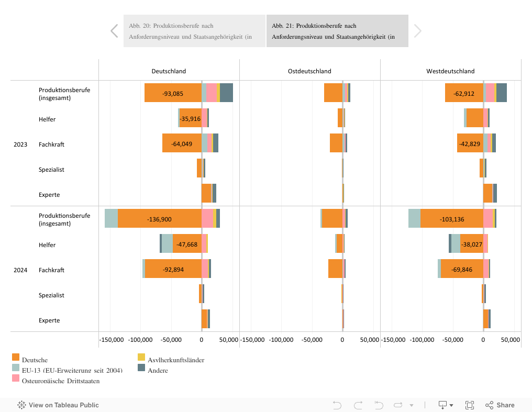Screen dimensions: 532x412
Task: Select the Abb. 21 story tab
Action: pos(337,31)
